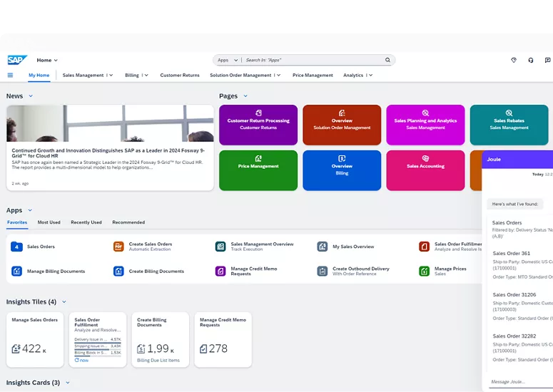Open the hamburger navigation menu icon
Viewport: 553px width, 392px height.
click(10, 75)
